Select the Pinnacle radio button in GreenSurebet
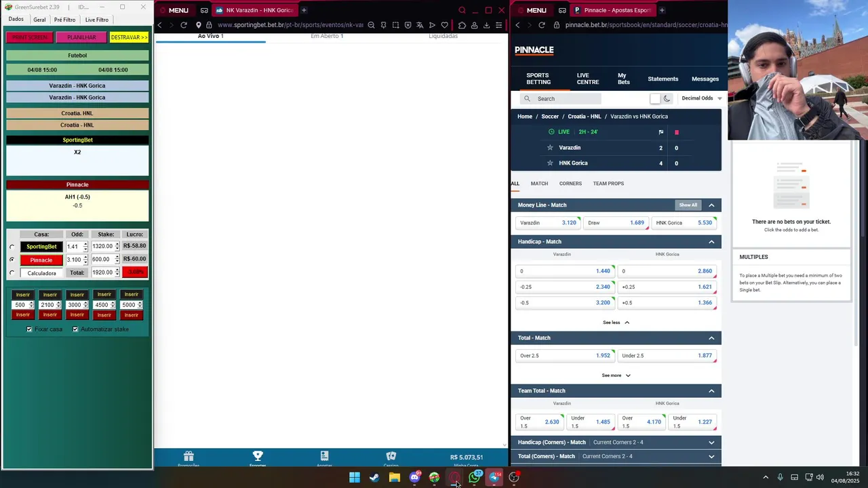The width and height of the screenshot is (868, 488). click(x=12, y=260)
